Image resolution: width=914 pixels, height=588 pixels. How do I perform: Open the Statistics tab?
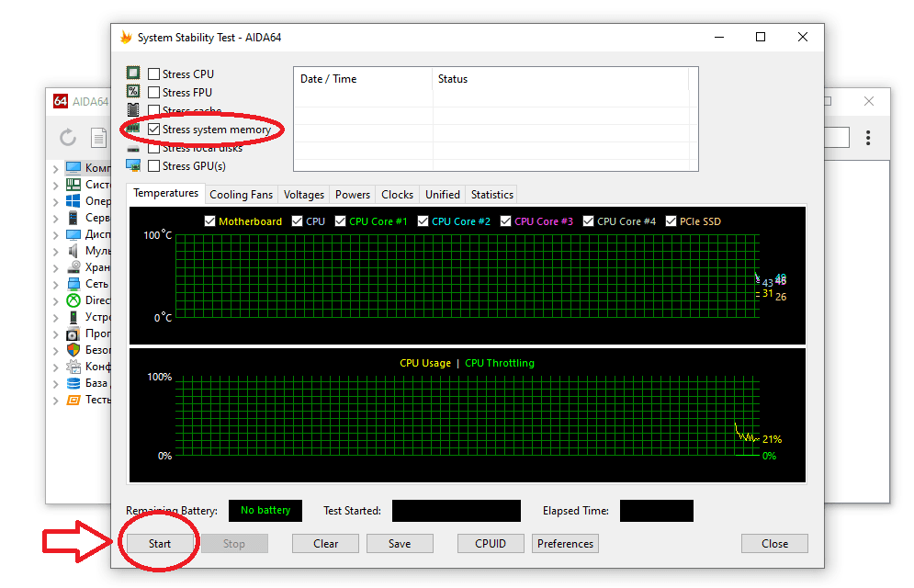tap(492, 195)
